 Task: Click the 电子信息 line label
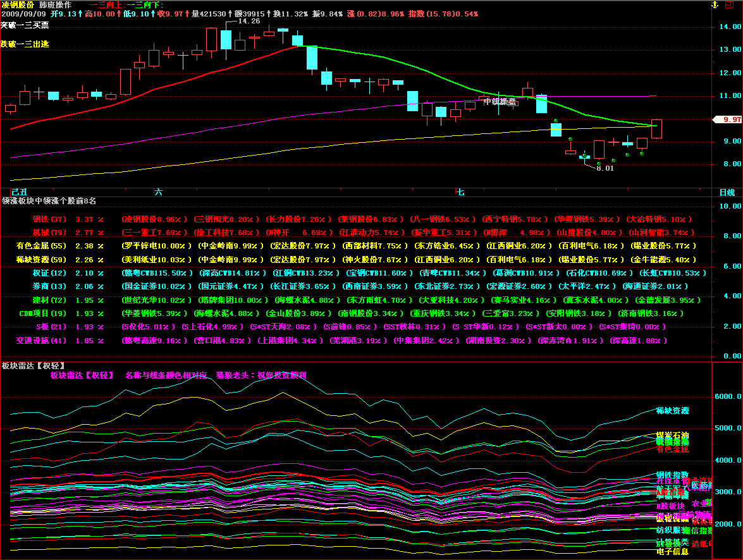pos(672,552)
